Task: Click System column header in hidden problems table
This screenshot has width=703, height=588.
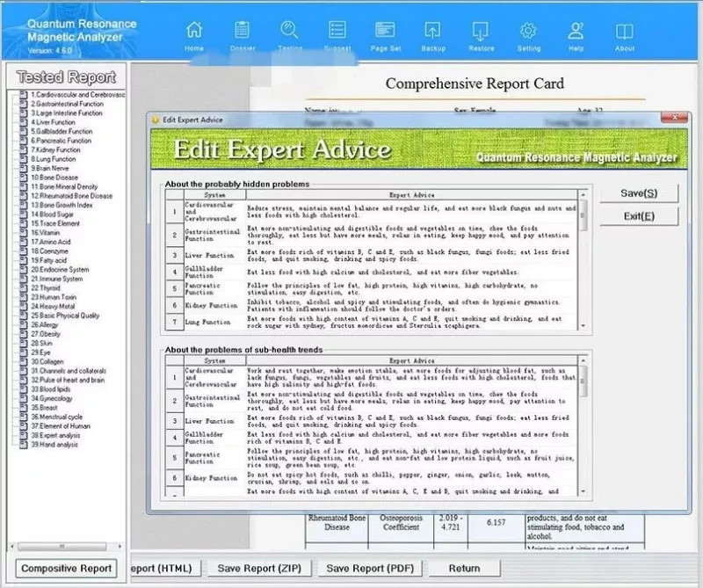Action: point(214,195)
